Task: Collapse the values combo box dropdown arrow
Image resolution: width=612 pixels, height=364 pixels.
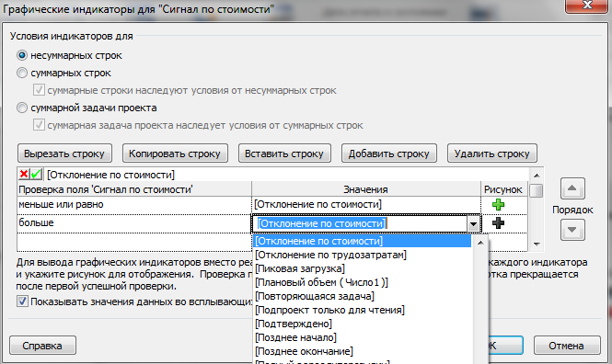Action: click(x=473, y=223)
